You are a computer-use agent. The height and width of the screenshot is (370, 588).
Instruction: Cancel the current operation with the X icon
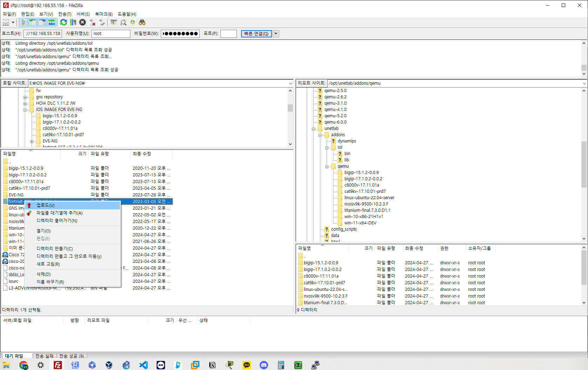pyautogui.click(x=82, y=22)
